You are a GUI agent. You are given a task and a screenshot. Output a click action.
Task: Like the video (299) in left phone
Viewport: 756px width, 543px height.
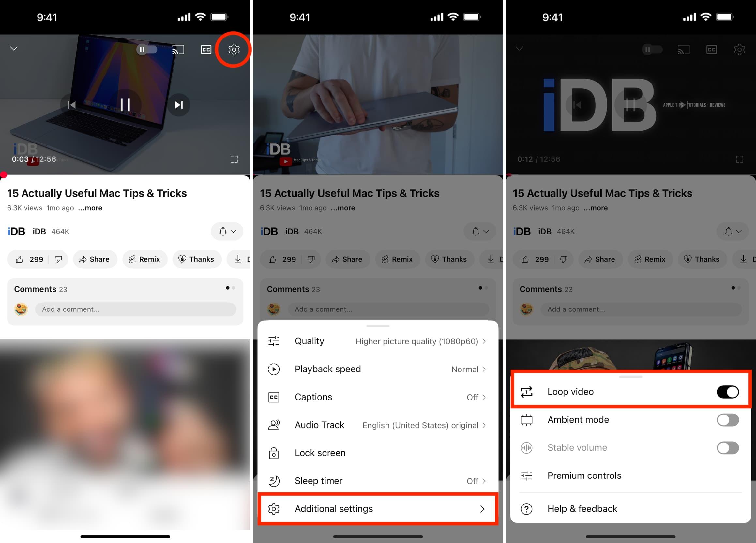(x=29, y=259)
